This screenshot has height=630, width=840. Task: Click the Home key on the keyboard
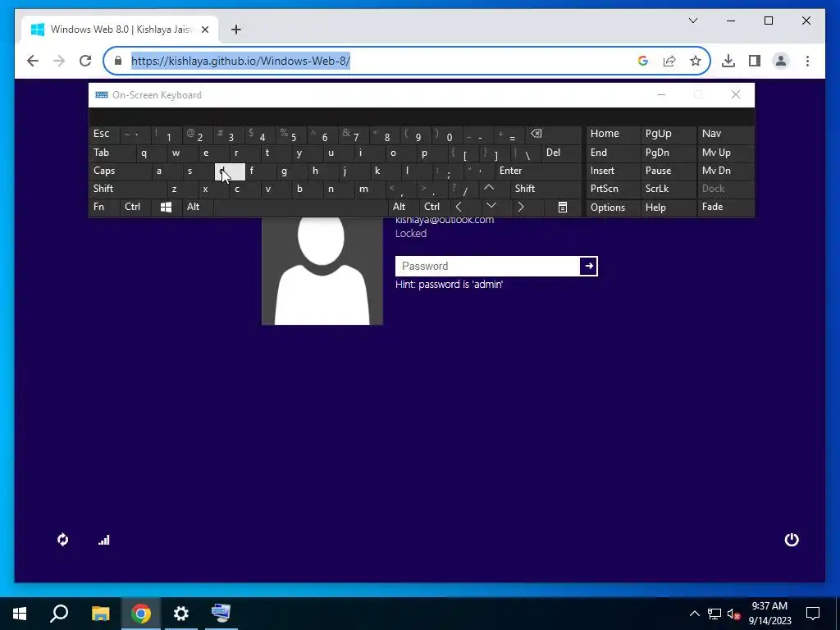tap(613, 134)
